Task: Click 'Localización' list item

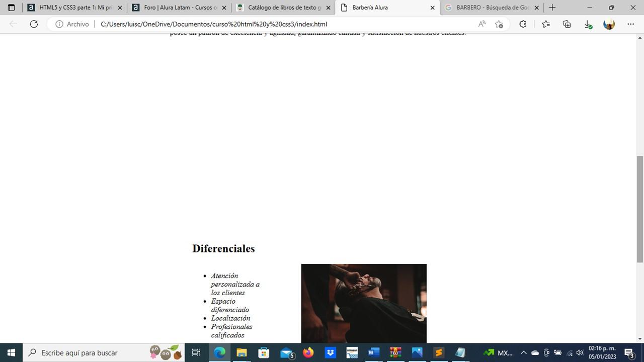Action: pos(230,318)
